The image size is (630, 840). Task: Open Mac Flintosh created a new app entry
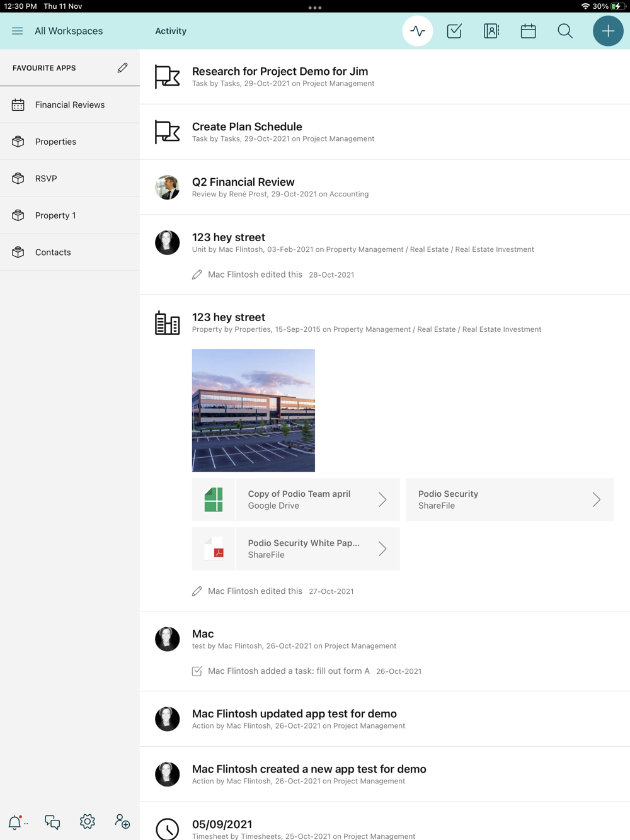[385, 775]
